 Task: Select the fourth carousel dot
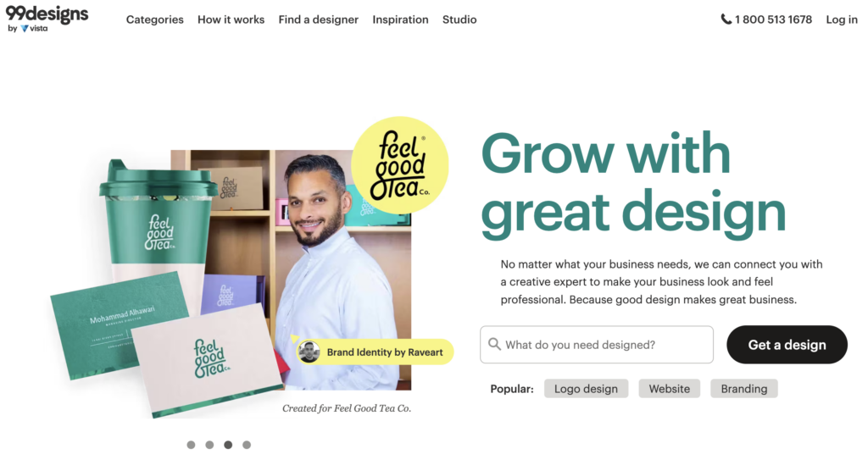click(x=247, y=445)
